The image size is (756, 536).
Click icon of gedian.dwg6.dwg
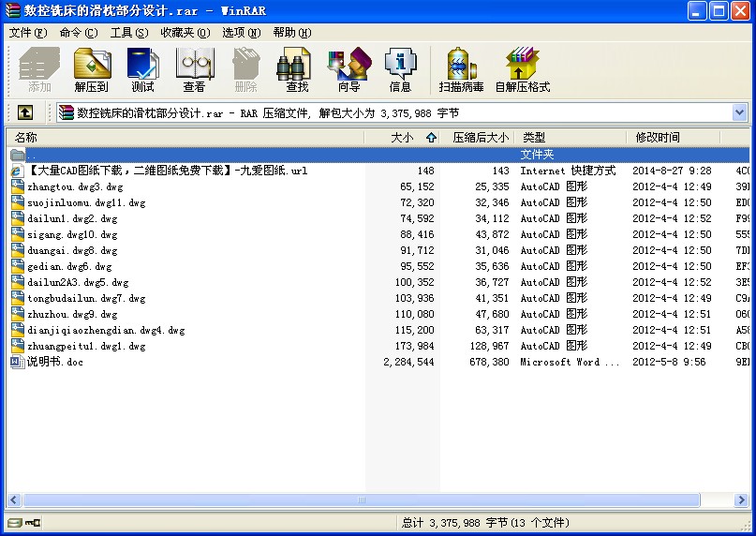18,266
